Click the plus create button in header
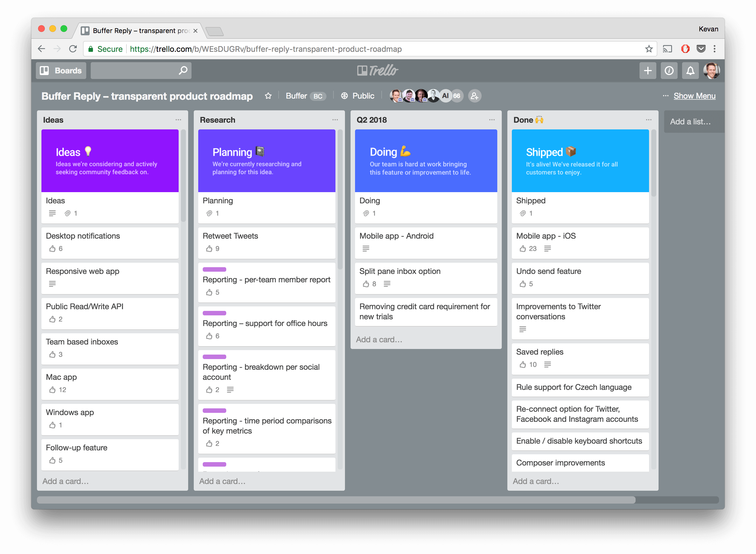Viewport: 756px width, 554px height. click(x=647, y=70)
